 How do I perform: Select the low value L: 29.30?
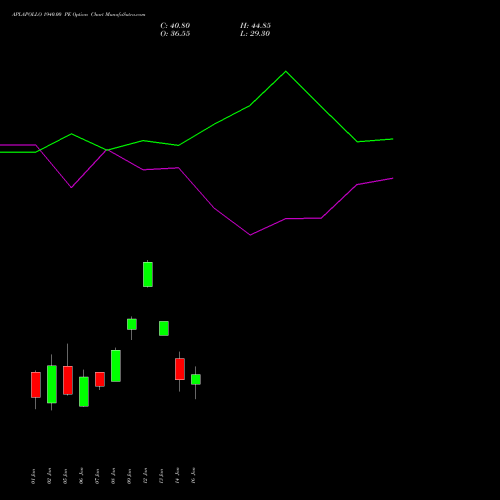point(255,34)
